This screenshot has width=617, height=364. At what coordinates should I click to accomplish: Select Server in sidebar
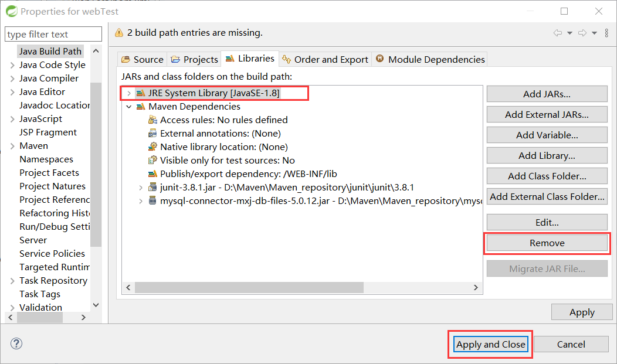pyautogui.click(x=33, y=240)
